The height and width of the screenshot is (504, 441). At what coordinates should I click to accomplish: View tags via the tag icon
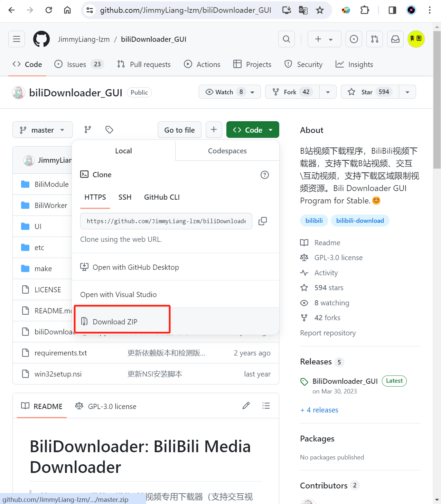[109, 130]
